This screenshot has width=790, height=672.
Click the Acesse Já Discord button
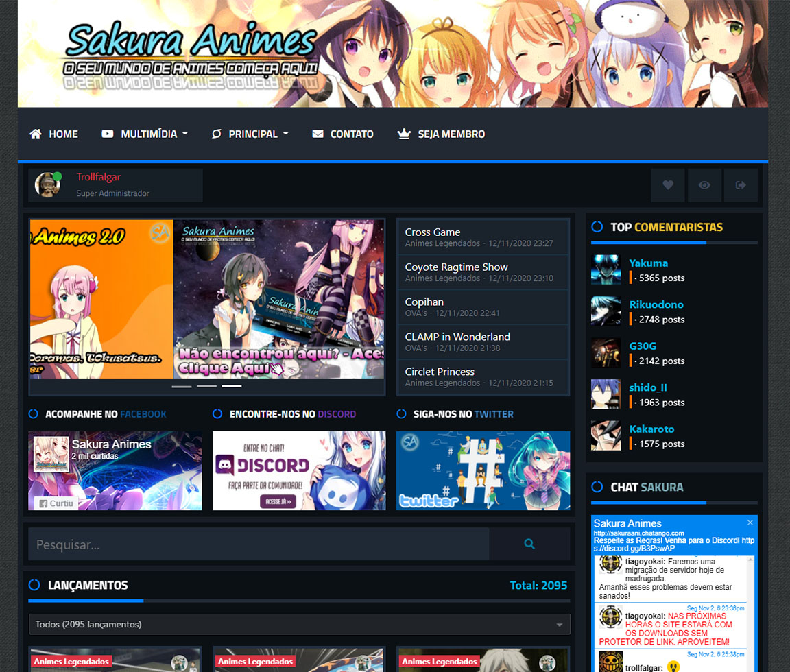[x=278, y=501]
